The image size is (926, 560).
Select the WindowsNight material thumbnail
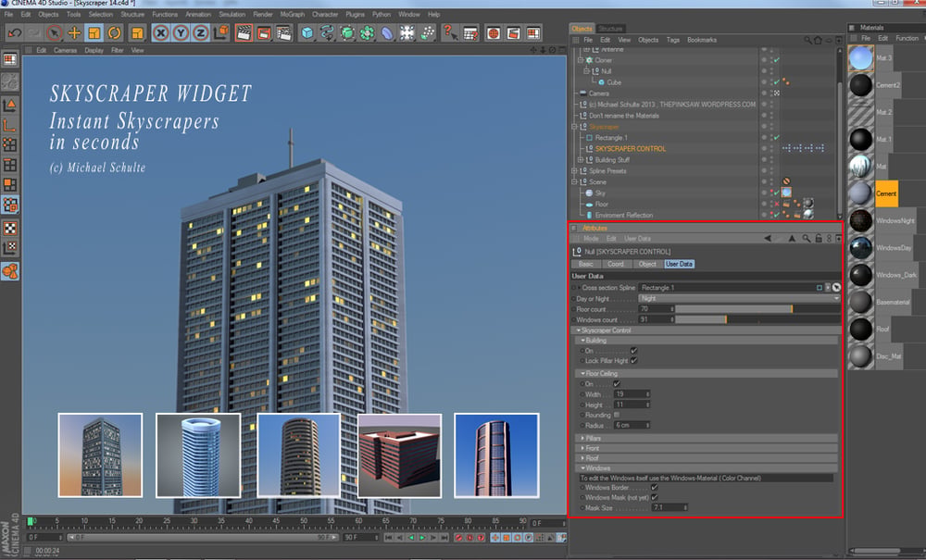pos(860,220)
